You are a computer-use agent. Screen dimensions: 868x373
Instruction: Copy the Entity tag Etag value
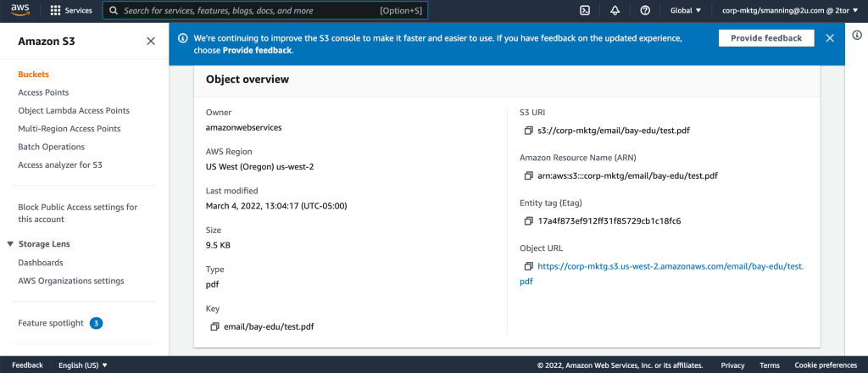click(x=529, y=221)
